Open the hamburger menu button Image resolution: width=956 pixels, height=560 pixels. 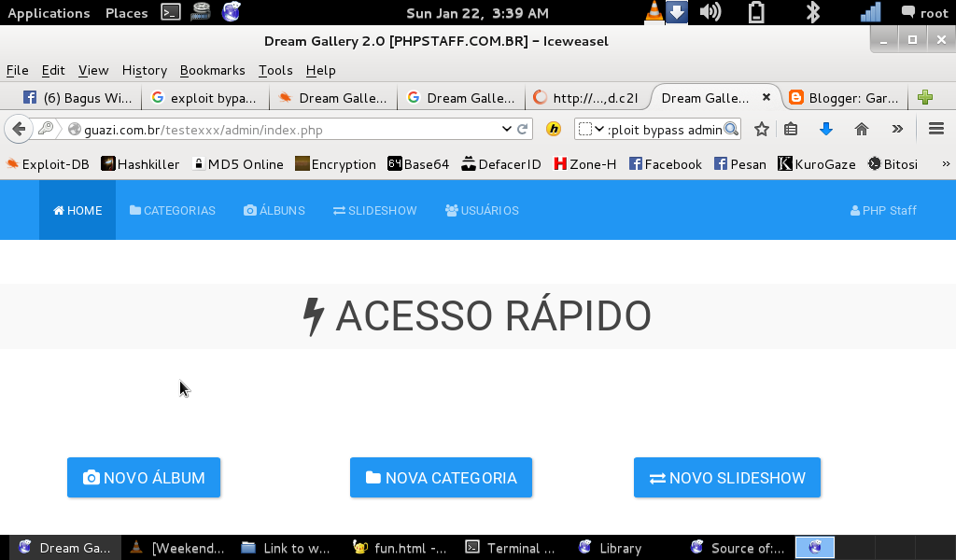click(x=936, y=129)
